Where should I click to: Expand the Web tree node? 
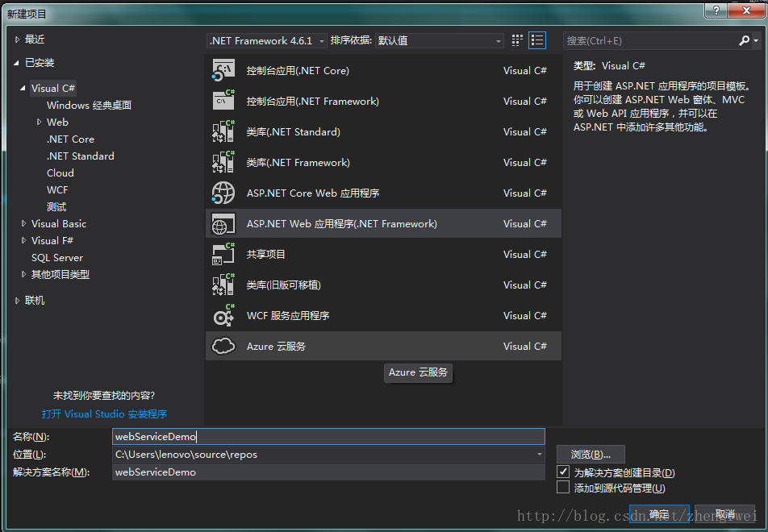[40, 122]
